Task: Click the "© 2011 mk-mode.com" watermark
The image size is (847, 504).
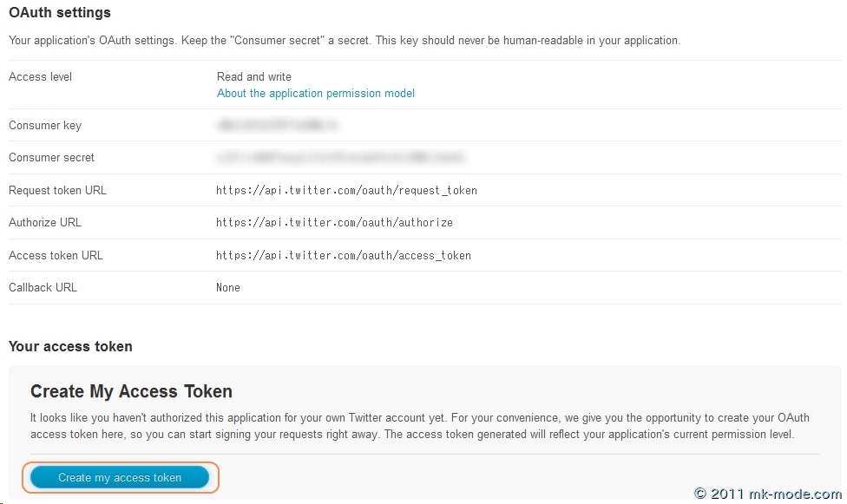Action: click(x=767, y=494)
